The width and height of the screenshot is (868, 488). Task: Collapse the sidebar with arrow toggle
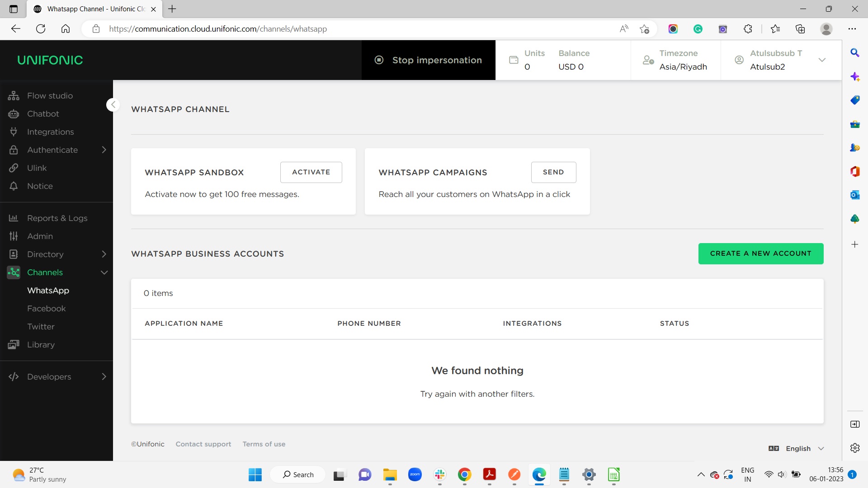pos(113,105)
